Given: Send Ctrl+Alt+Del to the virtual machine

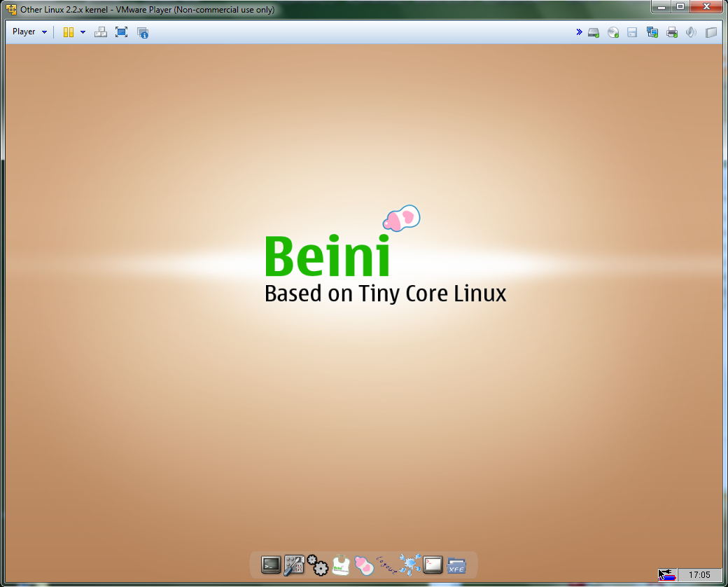Looking at the screenshot, I should [101, 32].
